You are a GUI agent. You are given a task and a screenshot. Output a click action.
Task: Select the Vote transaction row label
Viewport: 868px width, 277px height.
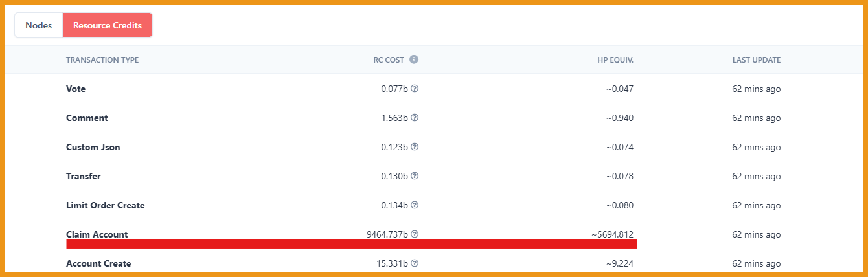tap(76, 89)
